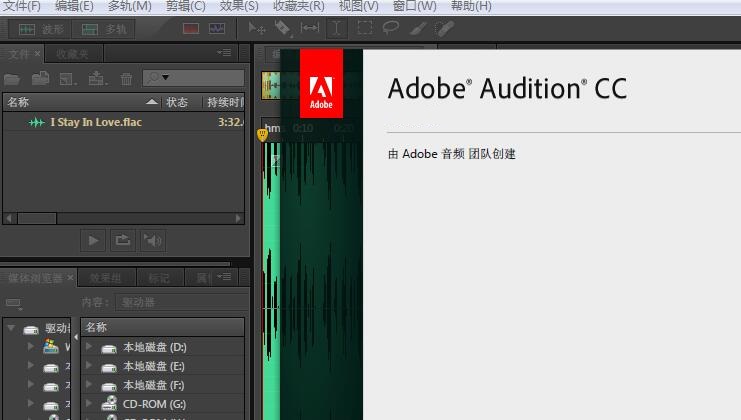Toggle the sort arrow on the Files panel 名称 column

[152, 102]
